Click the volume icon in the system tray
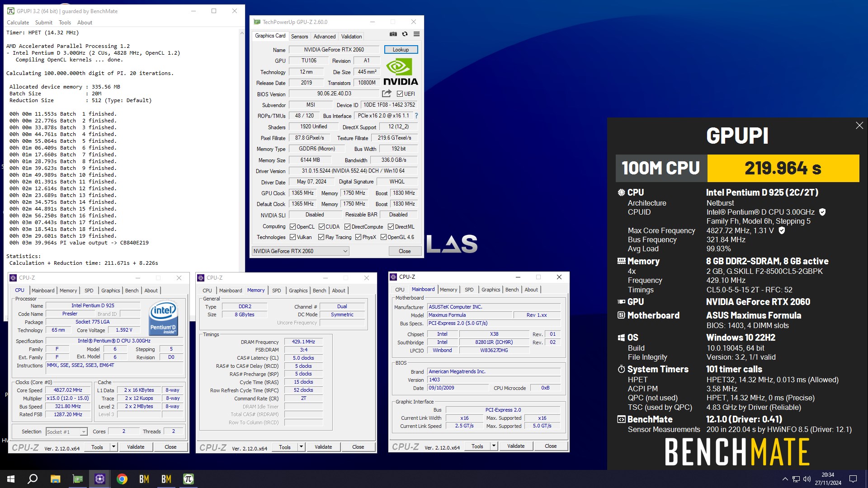 (807, 479)
